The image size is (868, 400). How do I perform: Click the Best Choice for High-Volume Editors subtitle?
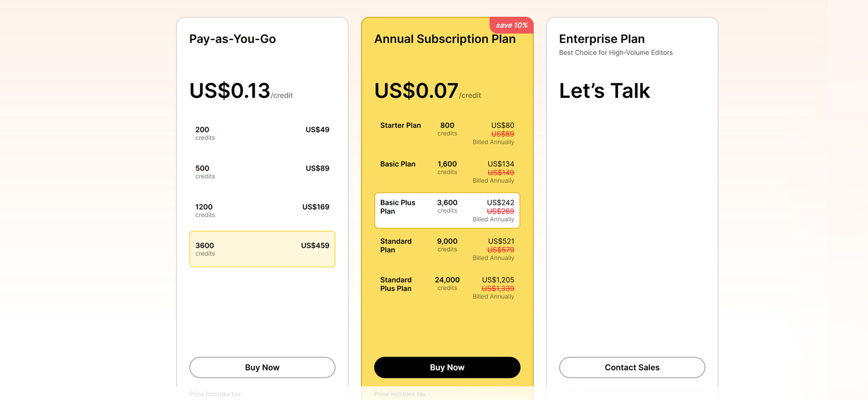(616, 53)
